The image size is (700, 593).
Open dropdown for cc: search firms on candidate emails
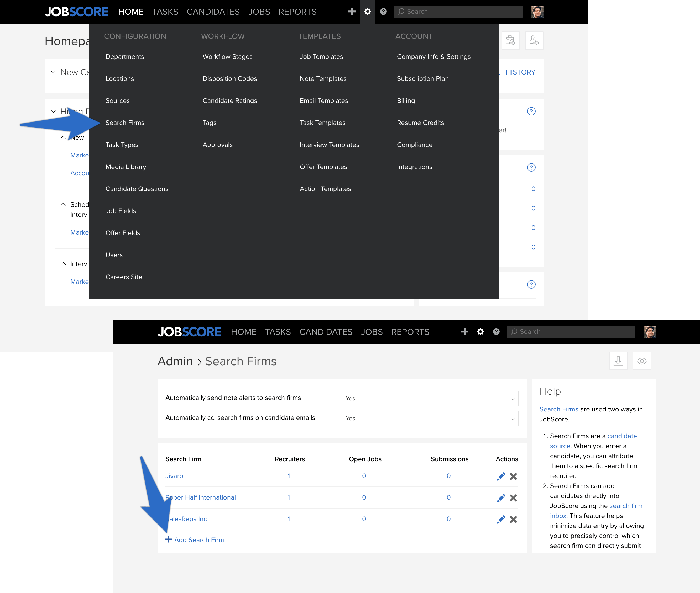pyautogui.click(x=430, y=419)
